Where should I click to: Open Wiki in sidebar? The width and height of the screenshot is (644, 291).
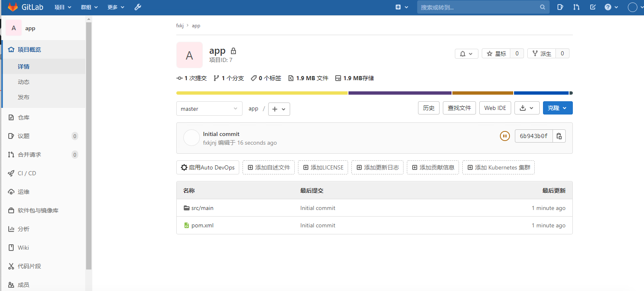[x=44, y=248]
